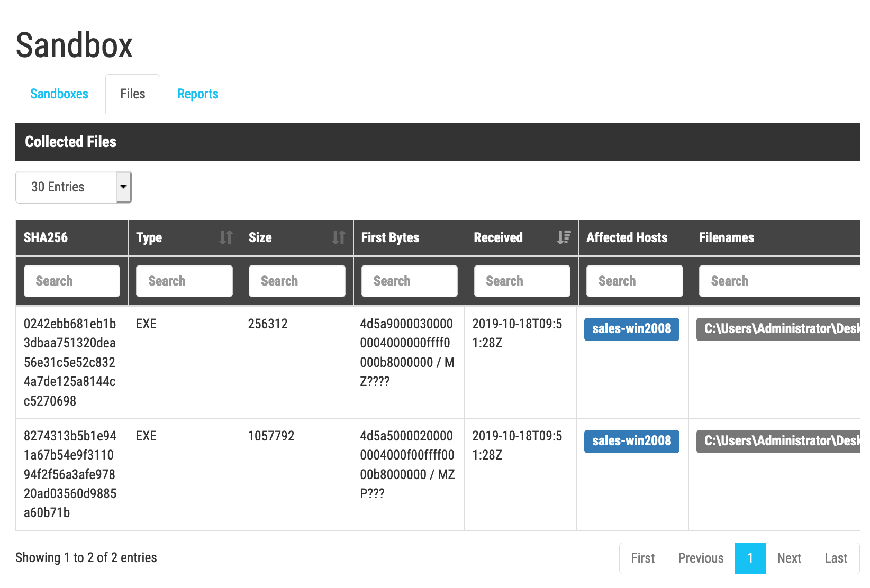Jump to the Last page
The width and height of the screenshot is (870, 588).
(x=836, y=558)
